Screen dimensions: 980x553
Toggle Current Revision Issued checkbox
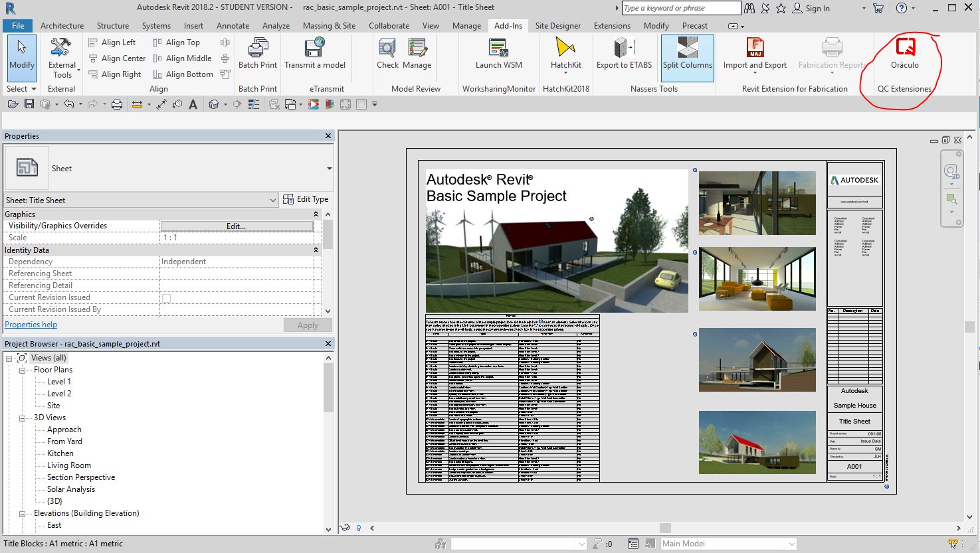pos(166,298)
